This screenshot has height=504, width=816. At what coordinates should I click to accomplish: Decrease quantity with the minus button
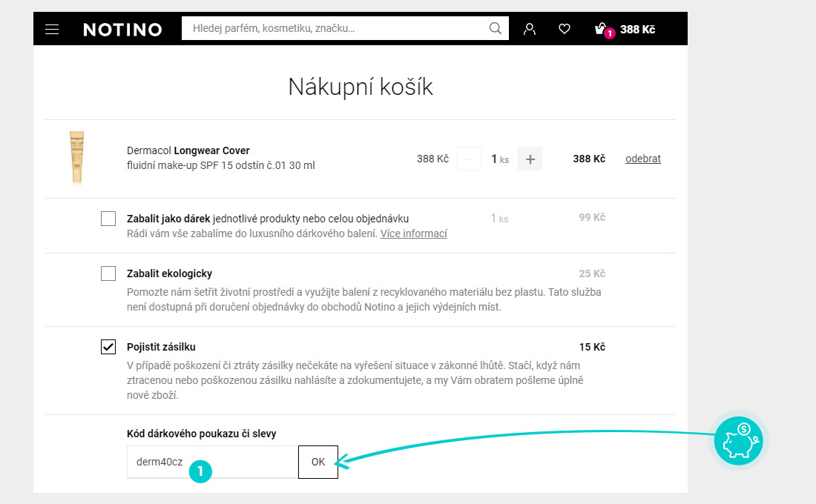[x=469, y=159]
